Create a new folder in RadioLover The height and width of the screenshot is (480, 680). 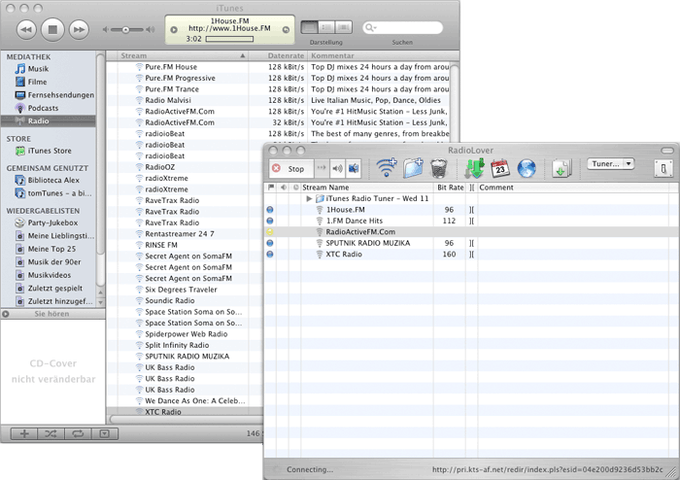[x=413, y=168]
